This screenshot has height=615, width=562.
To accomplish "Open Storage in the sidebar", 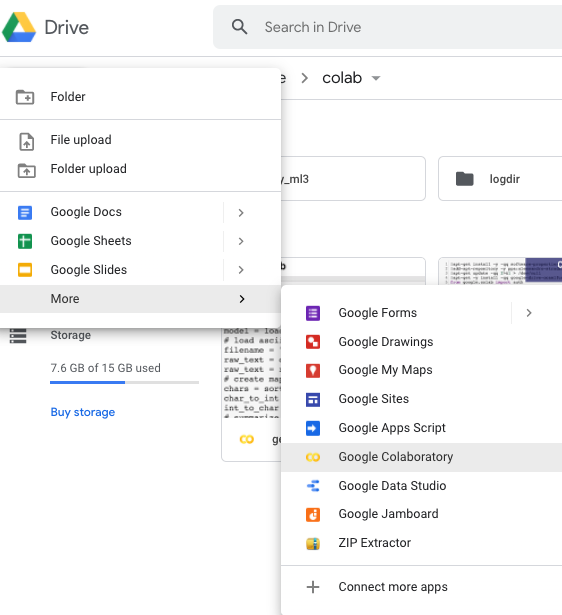I will click(71, 335).
